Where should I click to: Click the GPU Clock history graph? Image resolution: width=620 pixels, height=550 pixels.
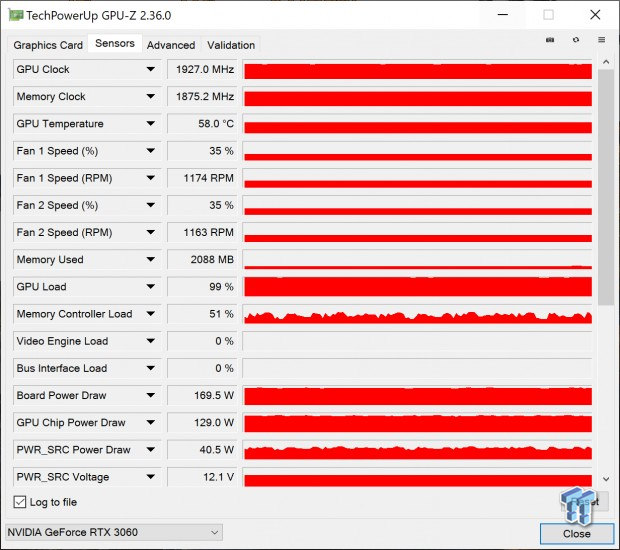click(418, 70)
